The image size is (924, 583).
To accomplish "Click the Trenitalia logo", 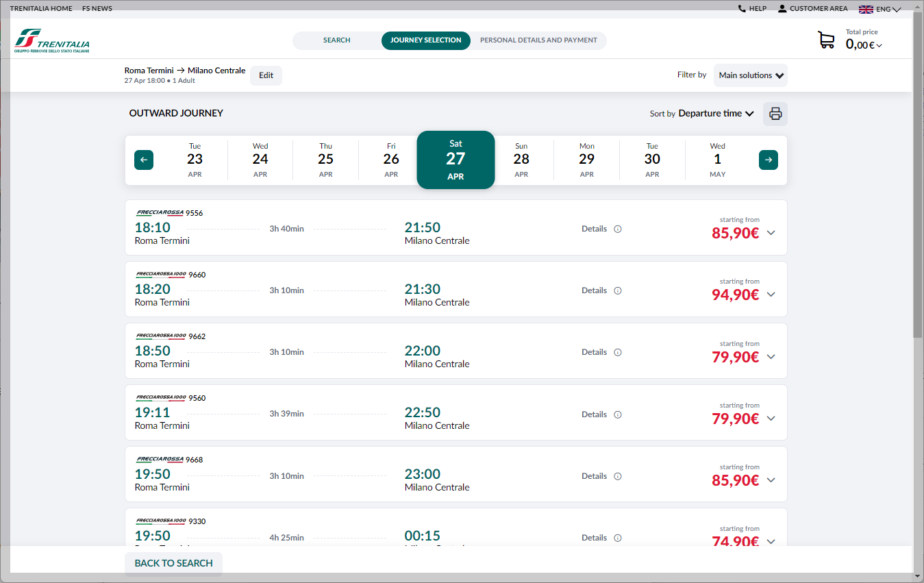I will tap(52, 41).
